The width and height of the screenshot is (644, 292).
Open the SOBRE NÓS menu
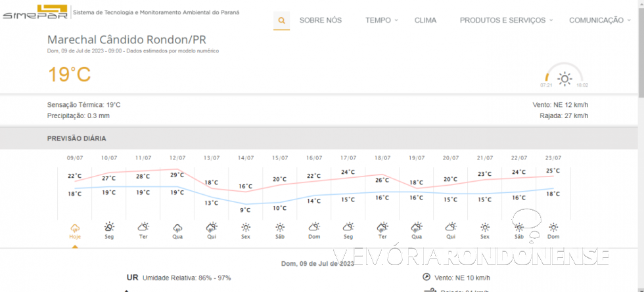[x=320, y=20]
